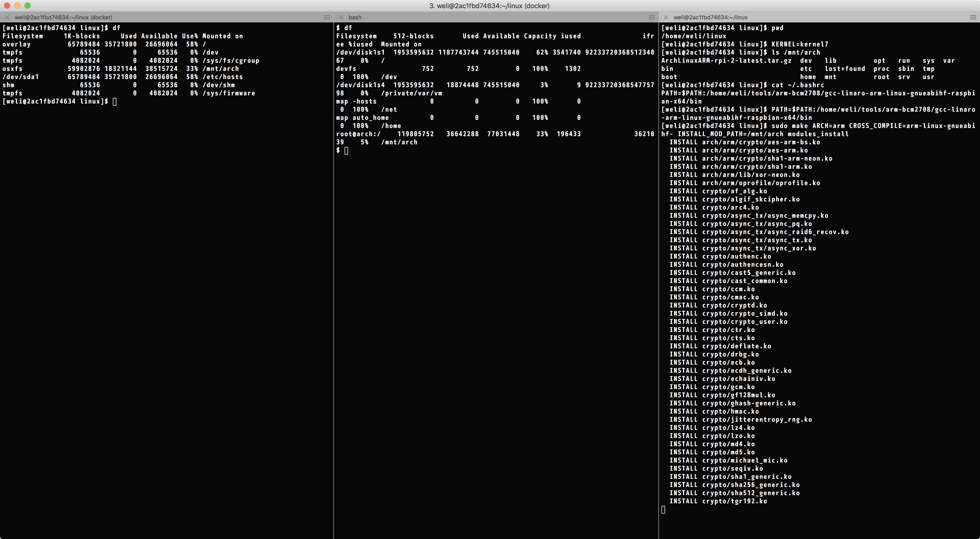Click the rightmost pane's title label

[x=710, y=18]
